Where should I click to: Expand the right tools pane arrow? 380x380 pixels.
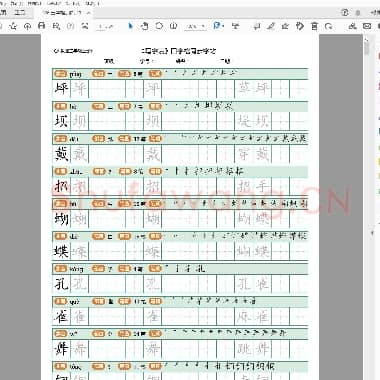pos(373,234)
